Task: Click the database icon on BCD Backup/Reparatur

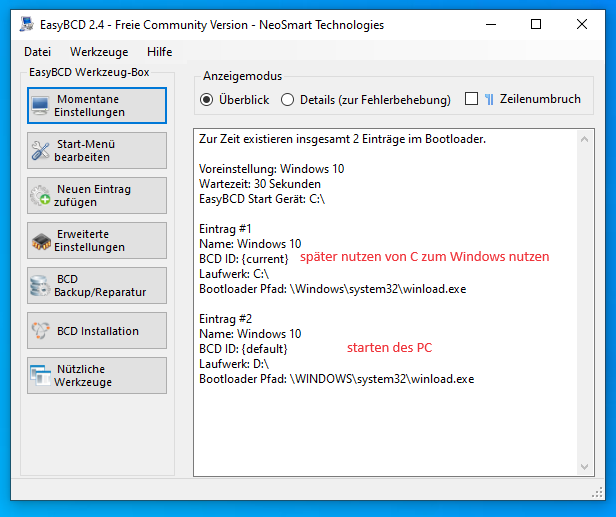Action: (40, 286)
